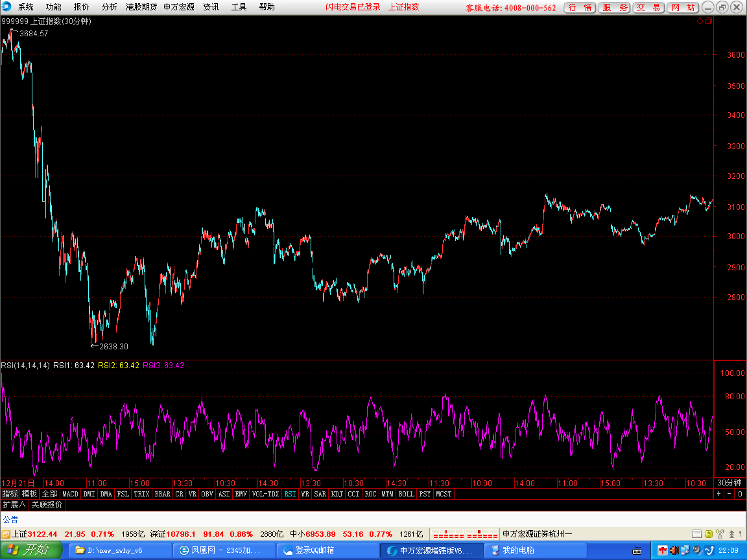Click the gray speaker device tray icon

coord(697,550)
